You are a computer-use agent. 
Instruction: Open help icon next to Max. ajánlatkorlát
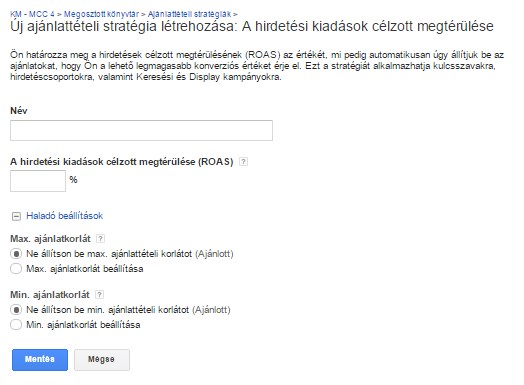[x=100, y=239]
